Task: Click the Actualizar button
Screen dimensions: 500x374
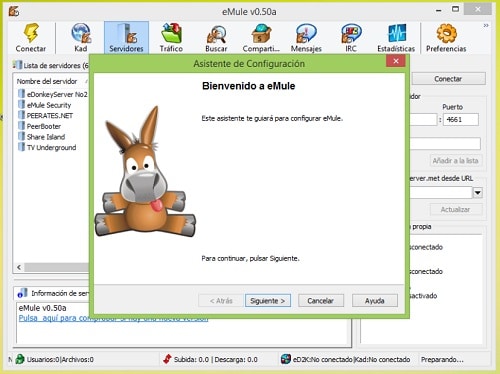Action: click(455, 209)
